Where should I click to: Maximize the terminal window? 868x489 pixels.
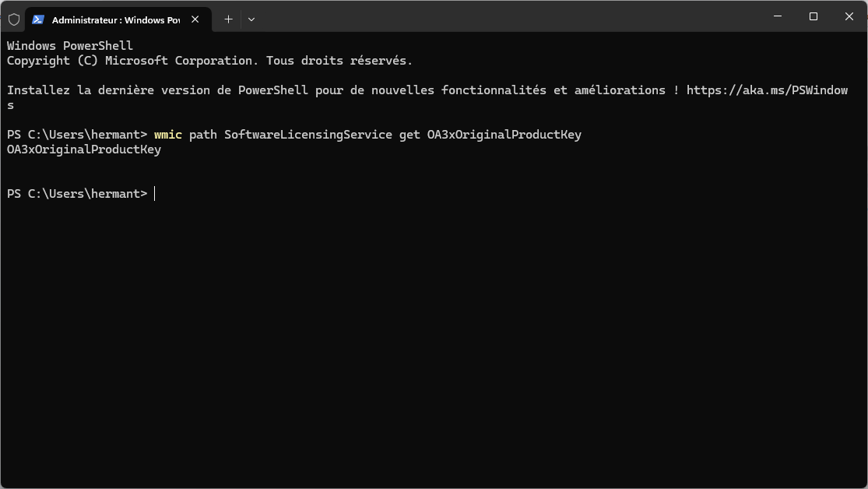tap(813, 16)
